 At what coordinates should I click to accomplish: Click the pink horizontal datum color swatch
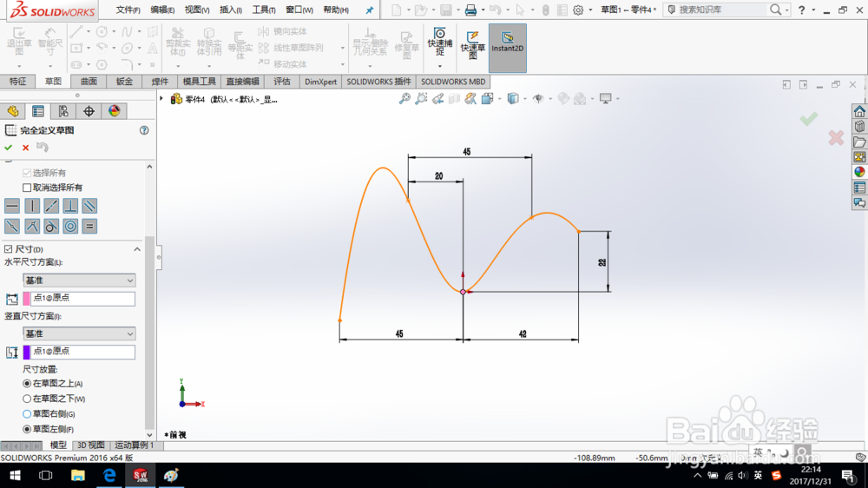[26, 299]
